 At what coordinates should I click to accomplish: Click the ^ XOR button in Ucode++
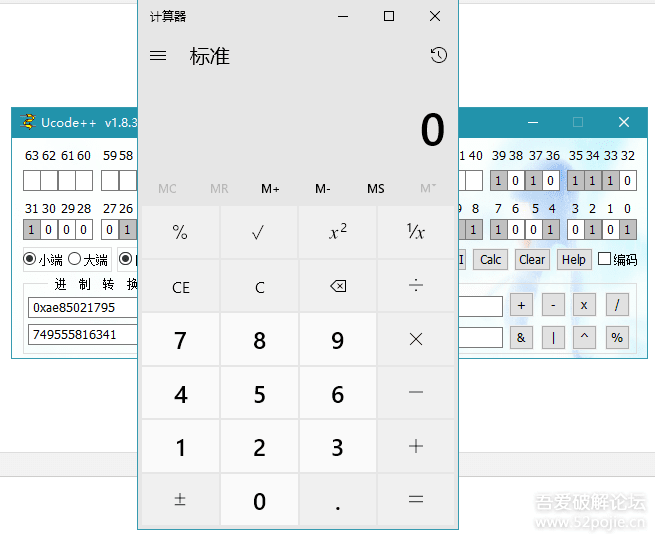pos(584,337)
